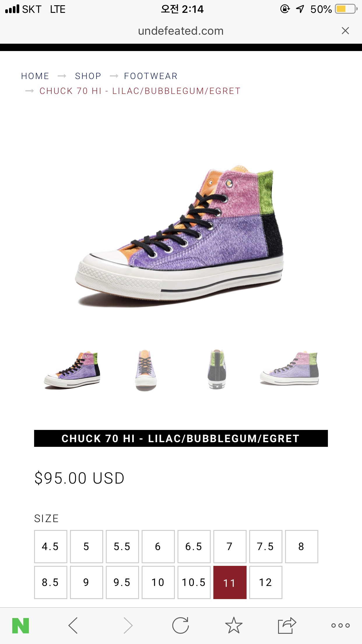This screenshot has width=362, height=644.
Task: Navigate to FOOTWEAR breadcrumb
Action: pyautogui.click(x=151, y=76)
